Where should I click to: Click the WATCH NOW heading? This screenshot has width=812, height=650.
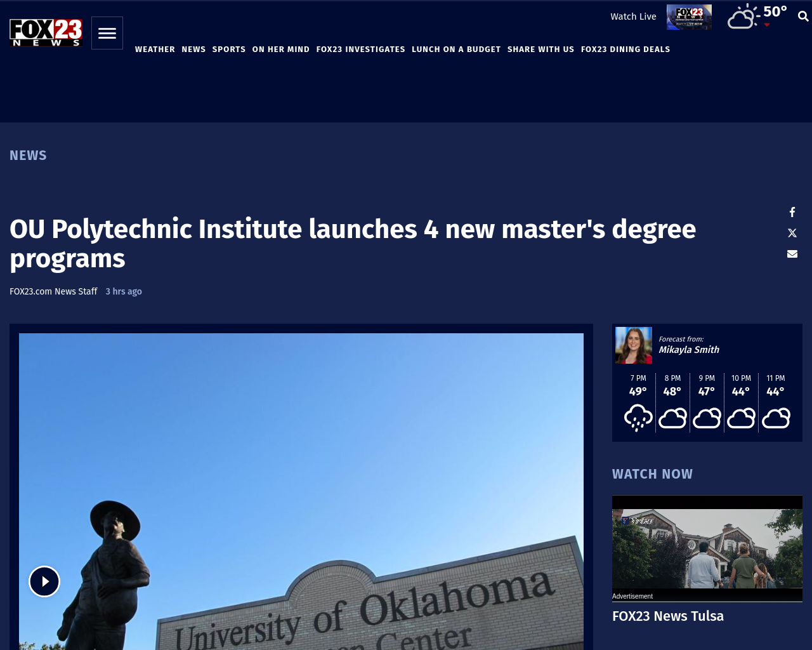[x=652, y=474]
